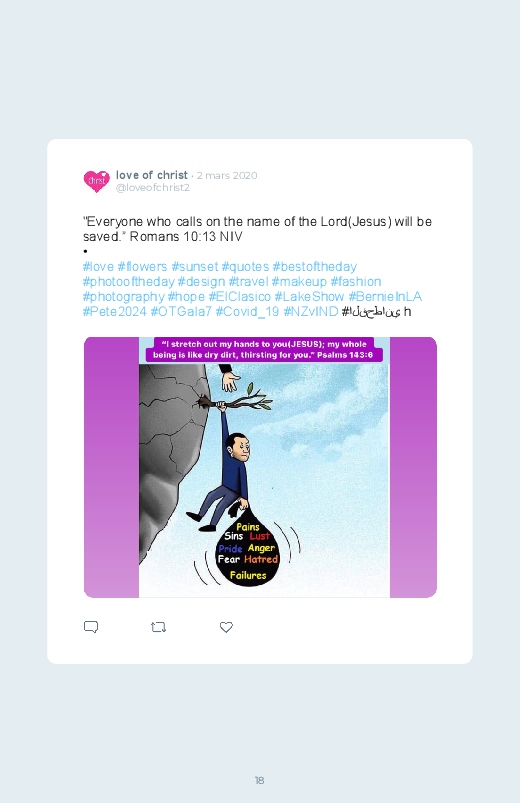
Task: Open the cartoon image of hanging man
Action: click(260, 467)
